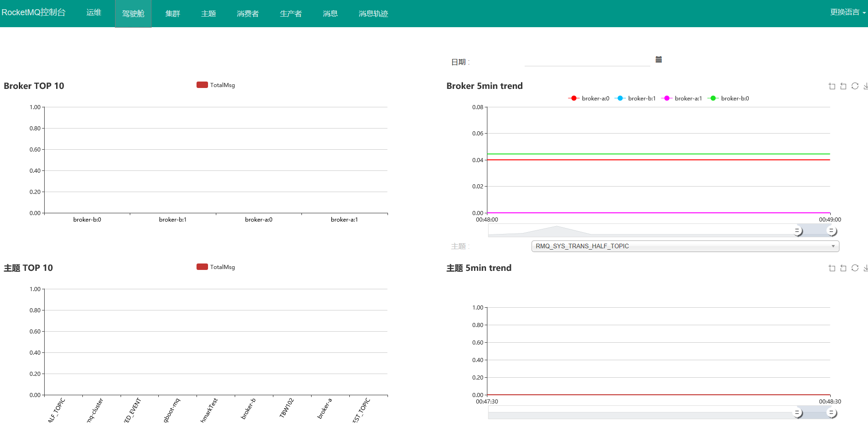Undo zoom on 主题 5min trend chart
Viewport: 868px width, 433px height.
843,268
